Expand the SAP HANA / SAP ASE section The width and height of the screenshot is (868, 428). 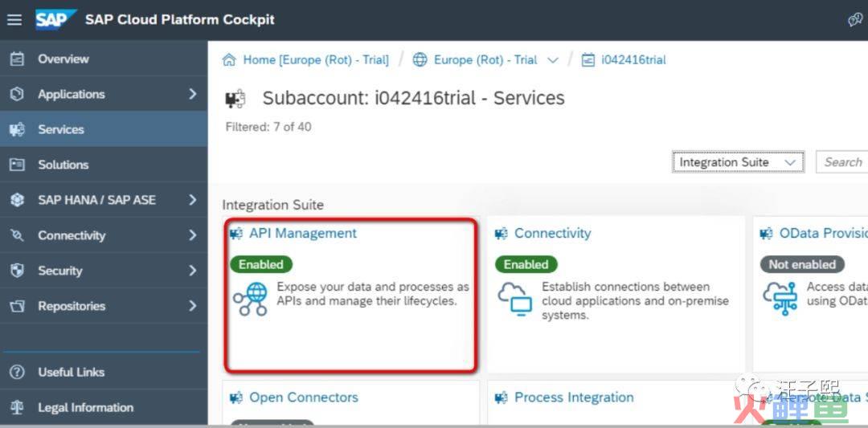192,200
